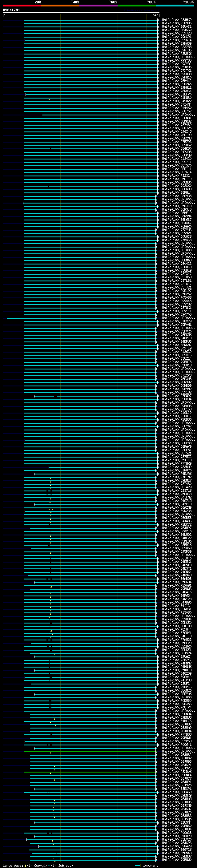This screenshot has height=868, width=197.
Task: Open hit UniRef100_C5XJZ3
Action: click(176, 33)
